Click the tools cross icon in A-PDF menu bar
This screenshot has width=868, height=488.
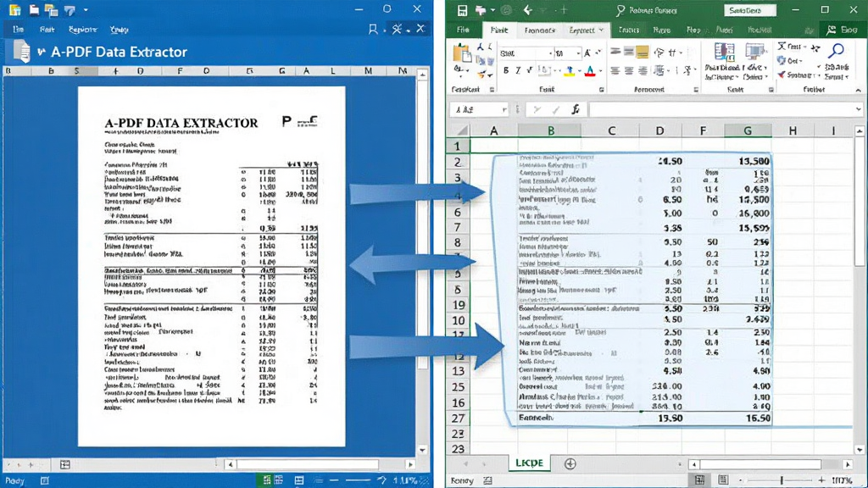click(x=397, y=30)
